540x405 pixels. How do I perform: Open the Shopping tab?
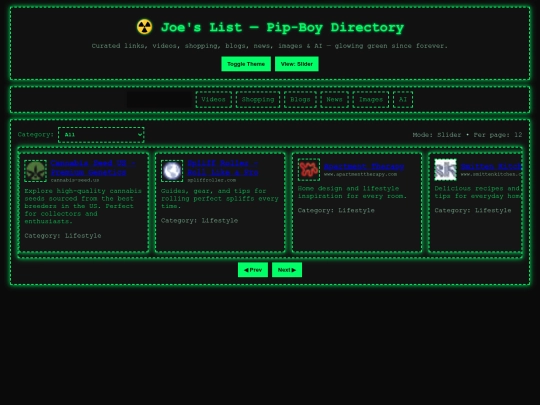(x=258, y=100)
